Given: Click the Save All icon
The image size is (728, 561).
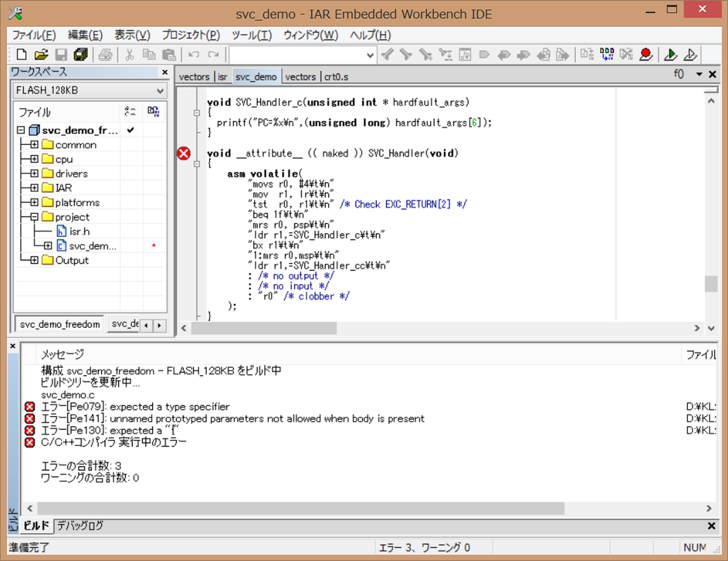Looking at the screenshot, I should 81,55.
